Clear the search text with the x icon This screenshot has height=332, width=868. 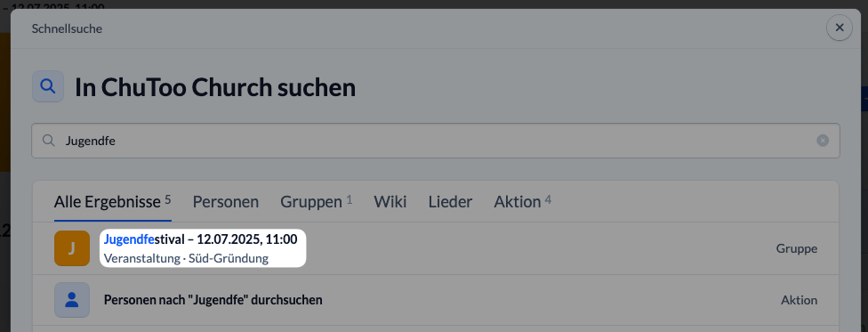click(x=823, y=141)
